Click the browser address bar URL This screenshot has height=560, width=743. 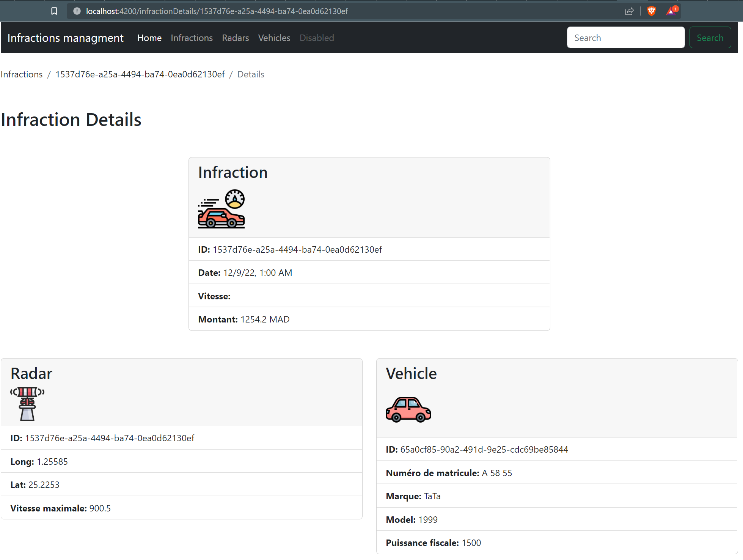click(x=217, y=11)
